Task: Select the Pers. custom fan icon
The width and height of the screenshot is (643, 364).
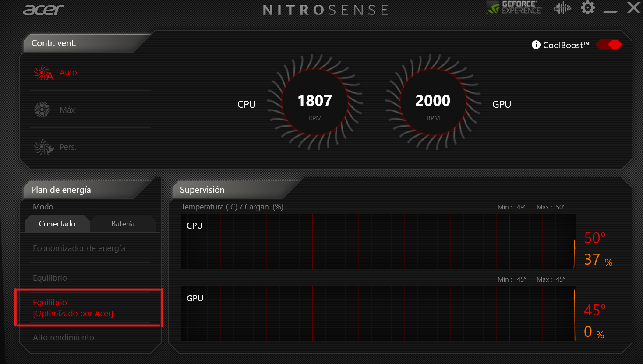Action: click(x=43, y=147)
